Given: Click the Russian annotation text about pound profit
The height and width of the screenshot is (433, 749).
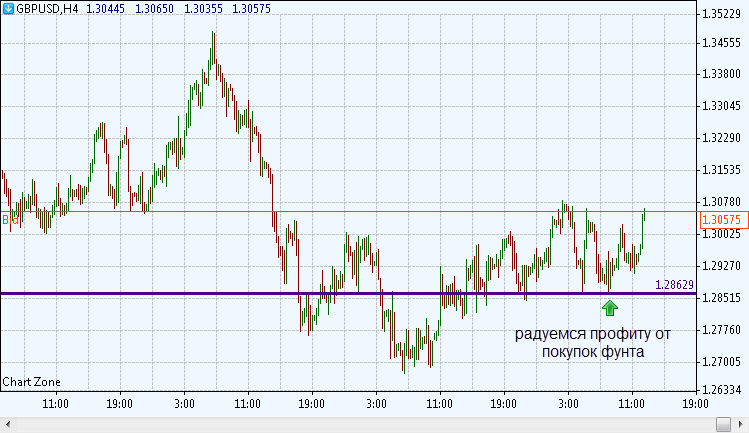Looking at the screenshot, I should (592, 343).
